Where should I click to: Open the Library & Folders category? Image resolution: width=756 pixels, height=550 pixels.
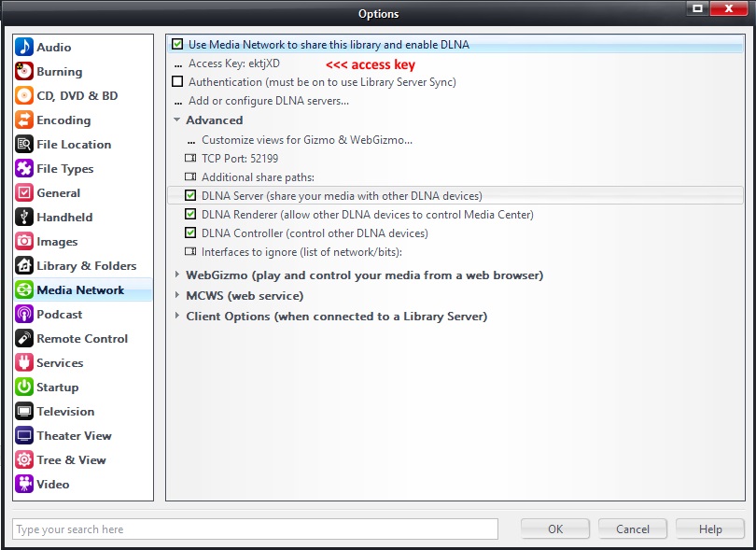pos(86,265)
